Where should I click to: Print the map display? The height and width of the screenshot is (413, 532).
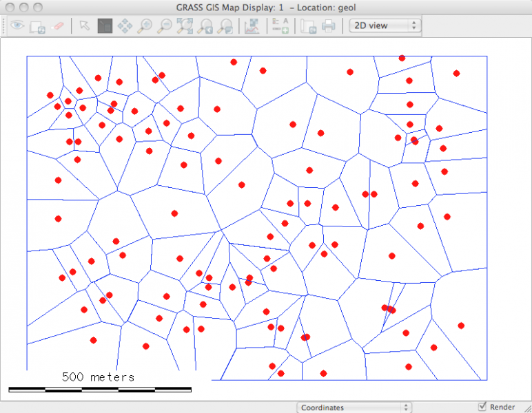(329, 26)
